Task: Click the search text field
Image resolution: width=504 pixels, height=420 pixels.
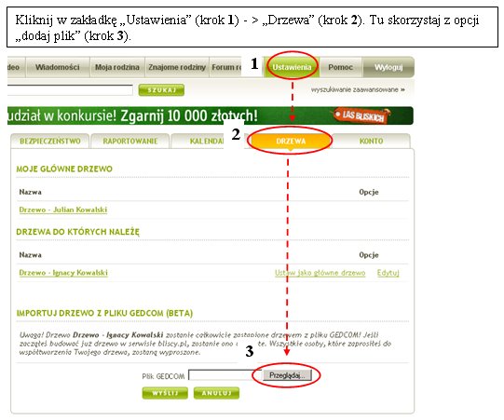Action: click(x=70, y=90)
